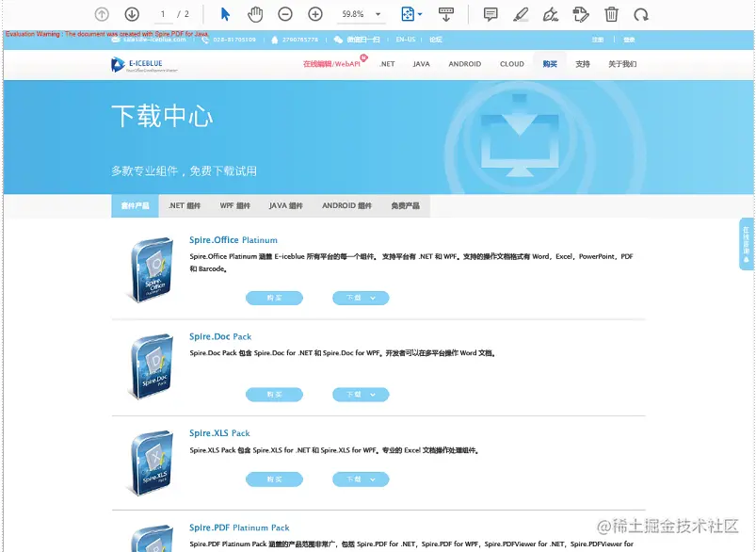Open the CLOUD navigation menu

512,64
